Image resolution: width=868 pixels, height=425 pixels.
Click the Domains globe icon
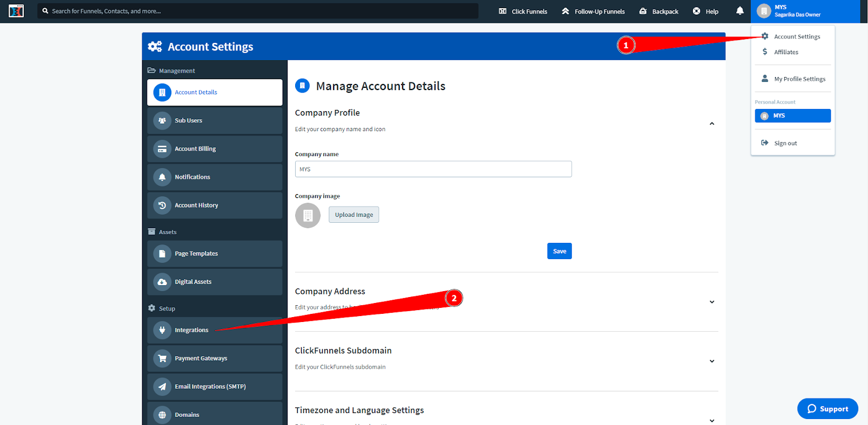162,415
